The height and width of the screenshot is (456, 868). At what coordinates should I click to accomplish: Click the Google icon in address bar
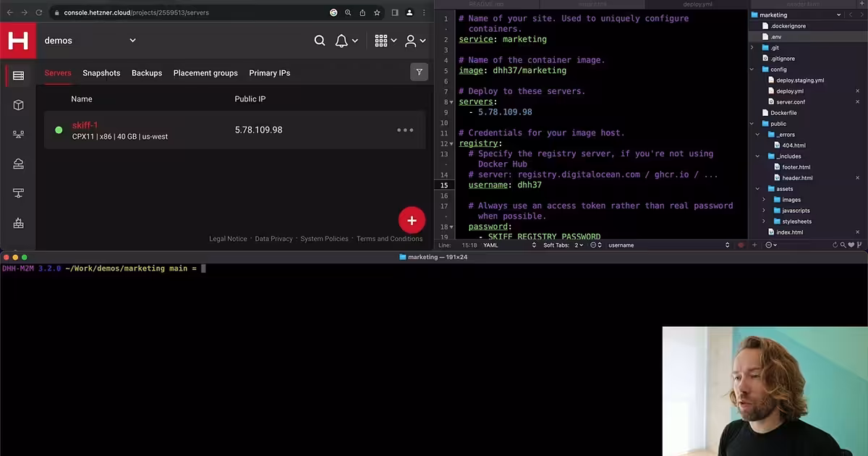[x=333, y=12]
